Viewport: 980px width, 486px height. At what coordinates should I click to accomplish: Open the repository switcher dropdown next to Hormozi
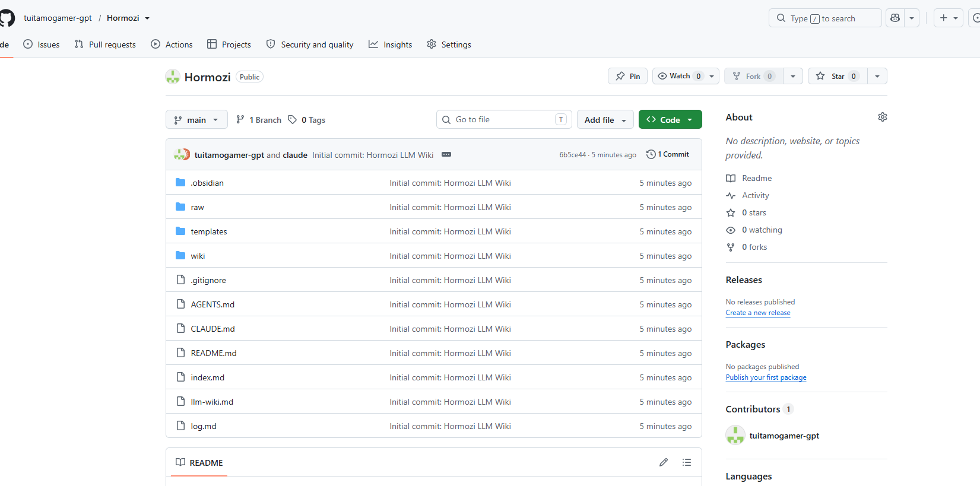(x=147, y=18)
